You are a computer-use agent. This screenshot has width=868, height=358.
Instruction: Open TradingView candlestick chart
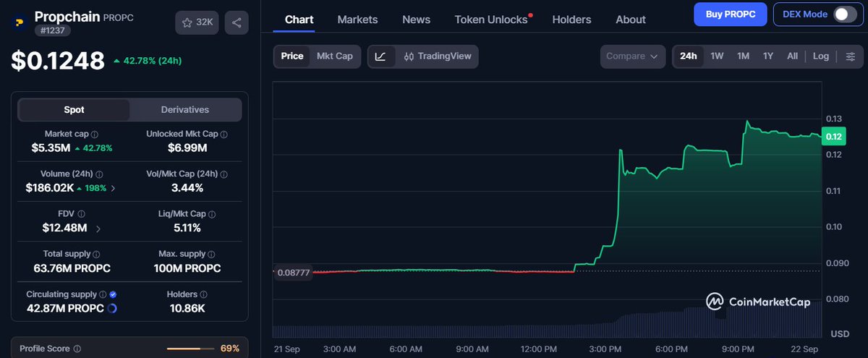tap(438, 56)
